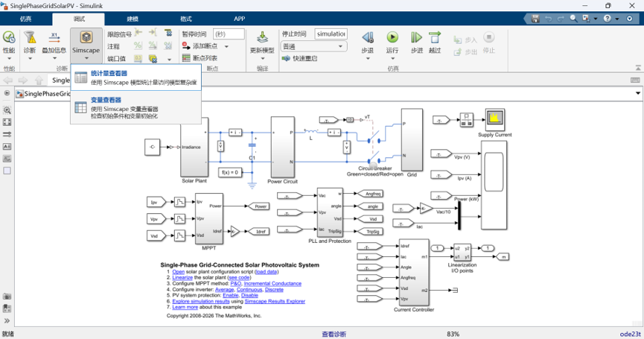Click the 'Simscape Results Explorer' link
Image resolution: width=644 pixels, height=339 pixels.
(x=275, y=301)
